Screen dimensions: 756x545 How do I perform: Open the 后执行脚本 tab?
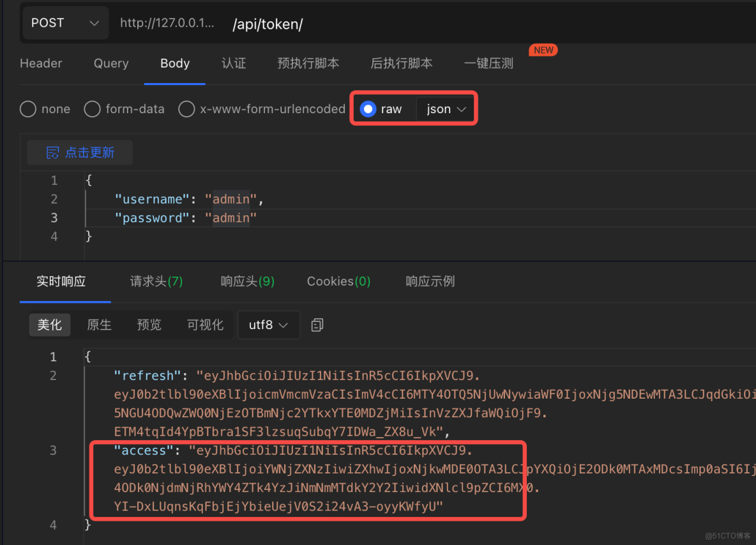[401, 63]
